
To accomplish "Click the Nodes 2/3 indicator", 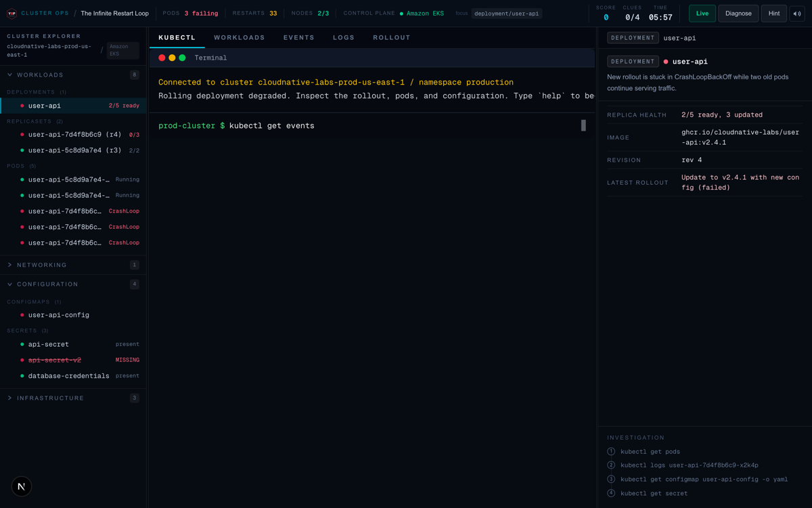I will coord(310,14).
